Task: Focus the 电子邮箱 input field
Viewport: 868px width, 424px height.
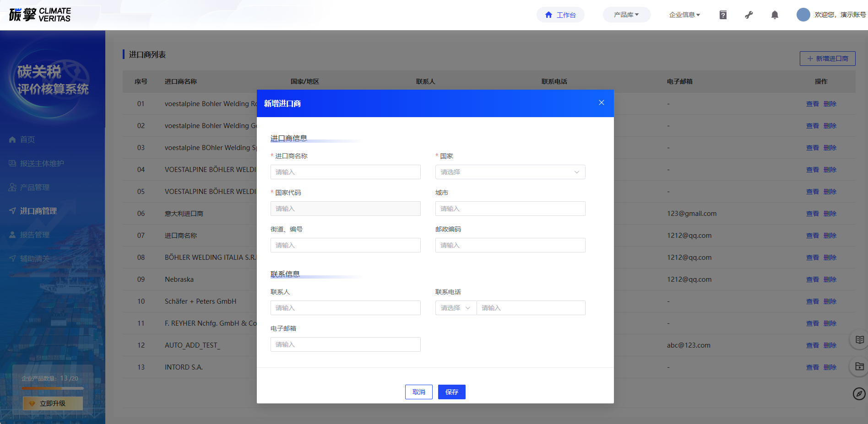Action: (x=345, y=344)
